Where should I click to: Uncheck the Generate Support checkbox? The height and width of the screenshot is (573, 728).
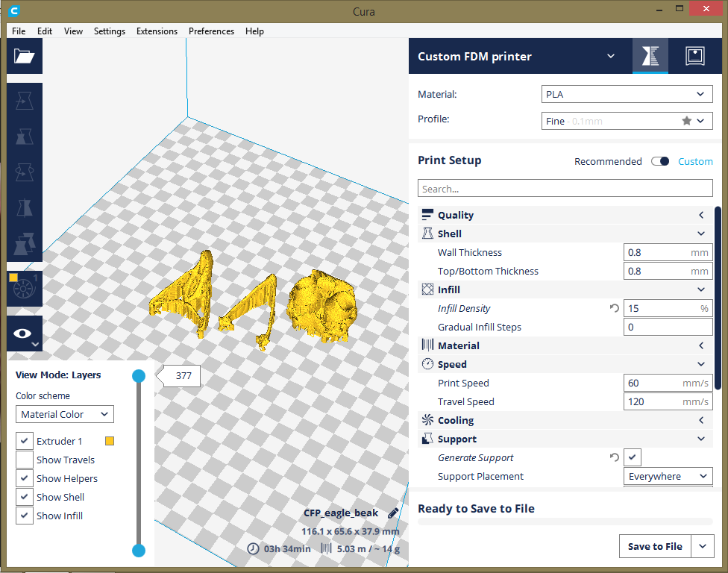(633, 457)
